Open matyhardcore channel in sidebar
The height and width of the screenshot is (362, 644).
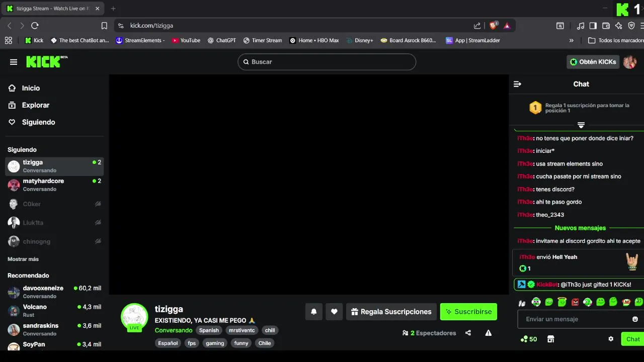[54, 185]
